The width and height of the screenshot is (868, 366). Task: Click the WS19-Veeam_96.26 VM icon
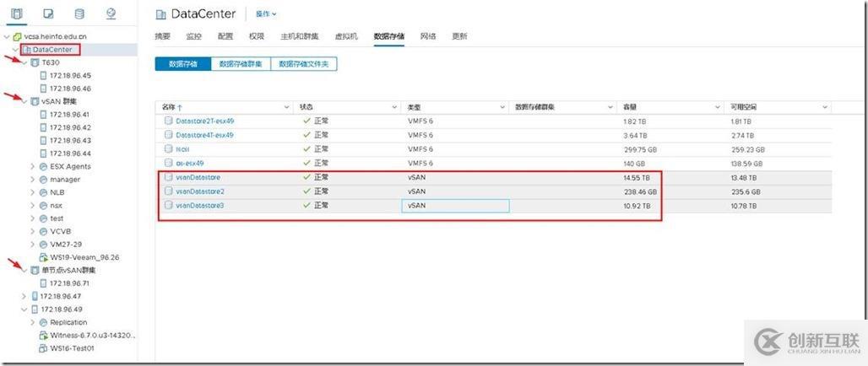44,257
